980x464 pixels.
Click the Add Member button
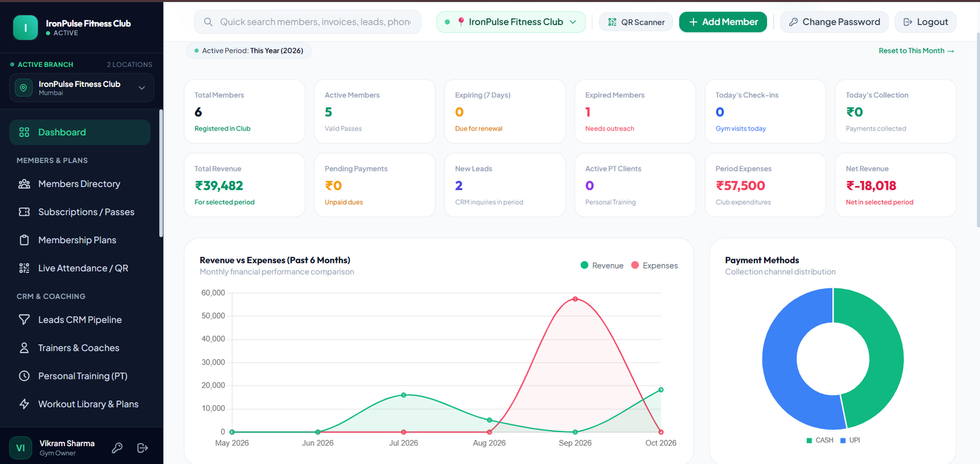point(723,22)
